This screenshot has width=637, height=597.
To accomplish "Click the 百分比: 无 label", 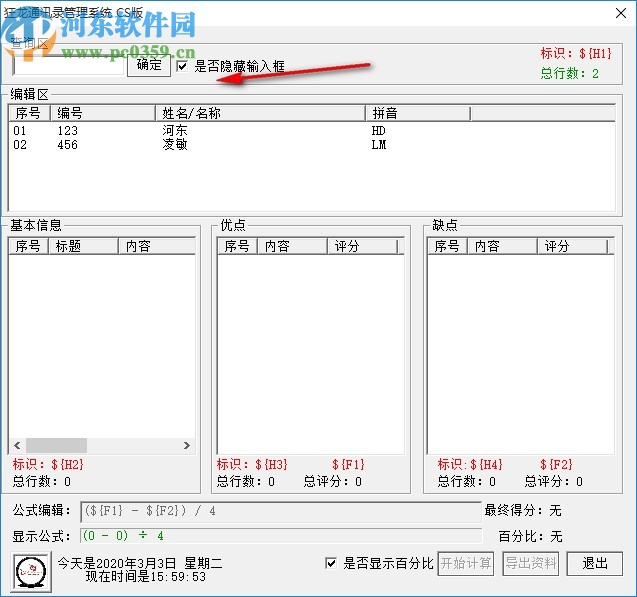I will (x=531, y=536).
